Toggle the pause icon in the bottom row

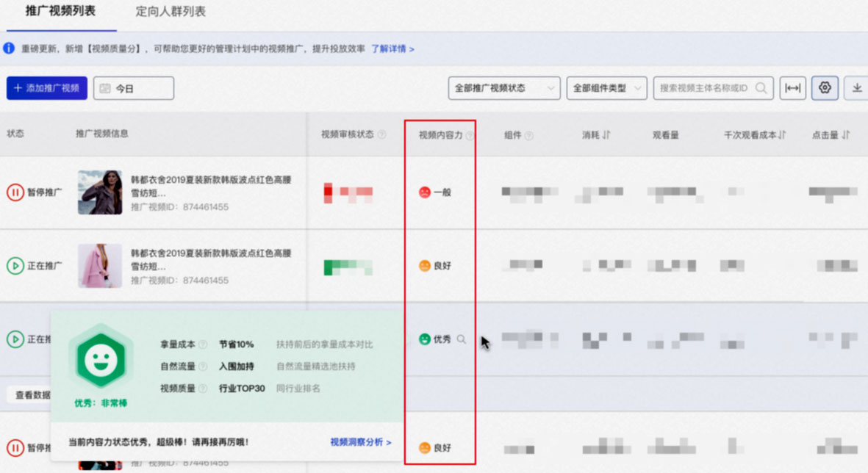point(15,447)
